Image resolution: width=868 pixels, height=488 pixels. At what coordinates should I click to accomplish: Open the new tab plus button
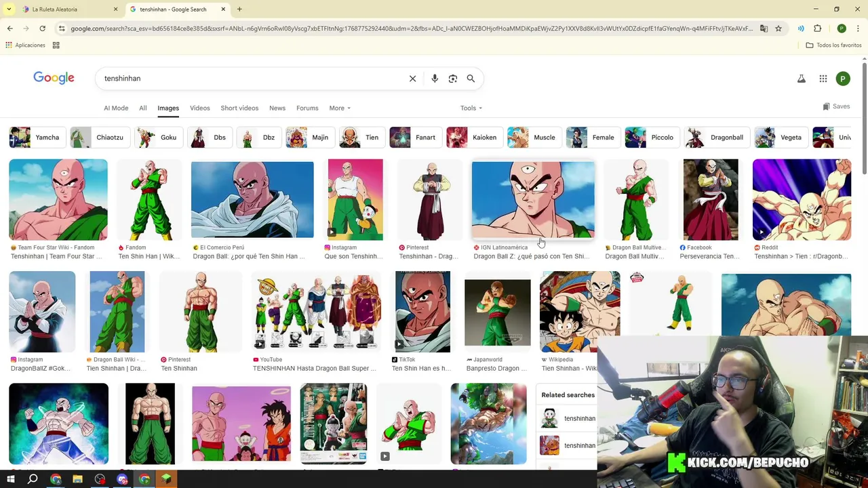(x=239, y=9)
